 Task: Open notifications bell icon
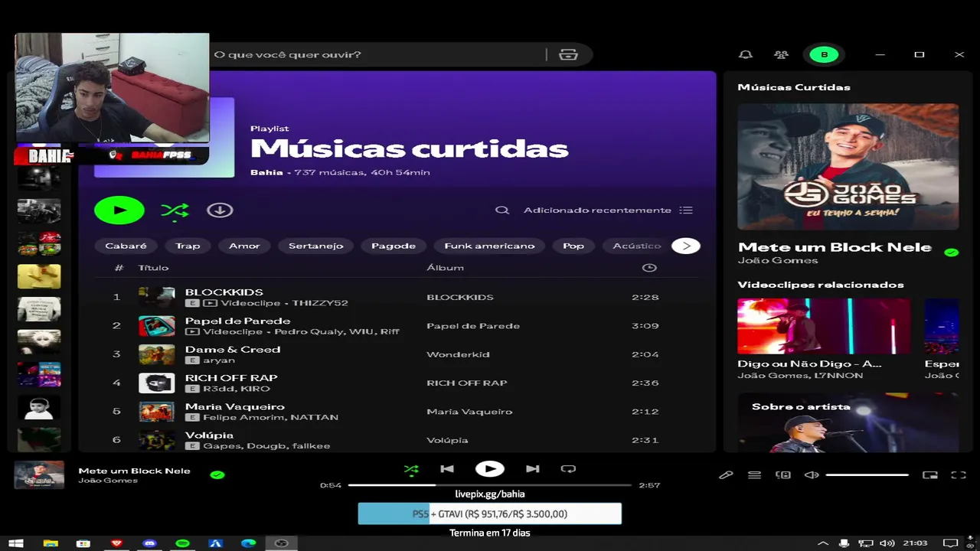[745, 54]
